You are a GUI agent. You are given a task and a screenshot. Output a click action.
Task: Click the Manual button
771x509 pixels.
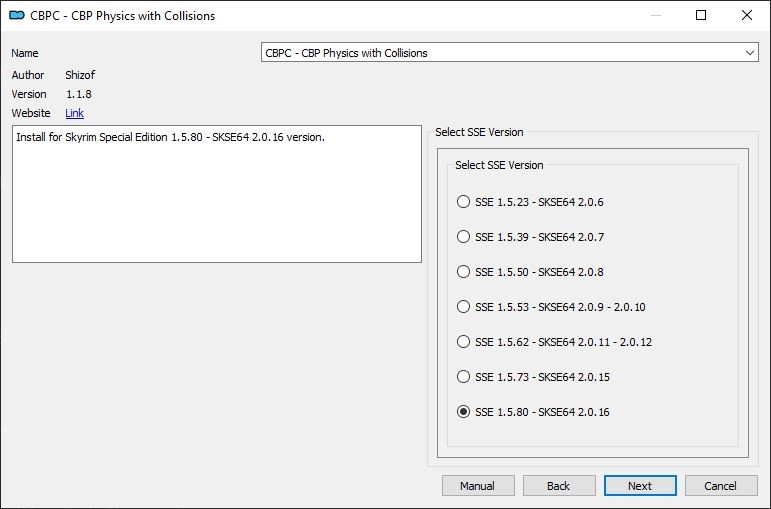[478, 486]
